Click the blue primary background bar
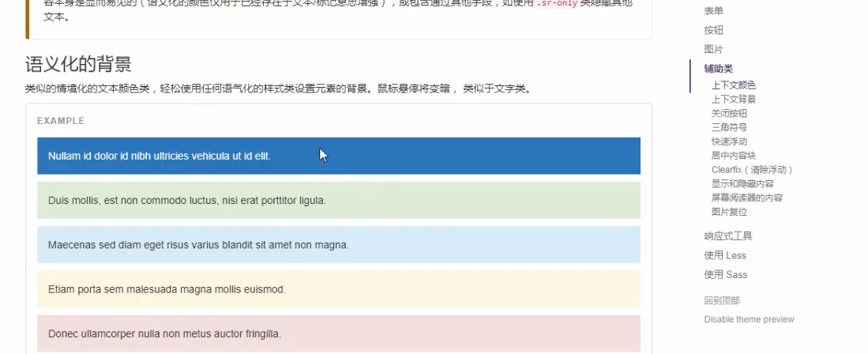The image size is (868, 354). (x=339, y=156)
